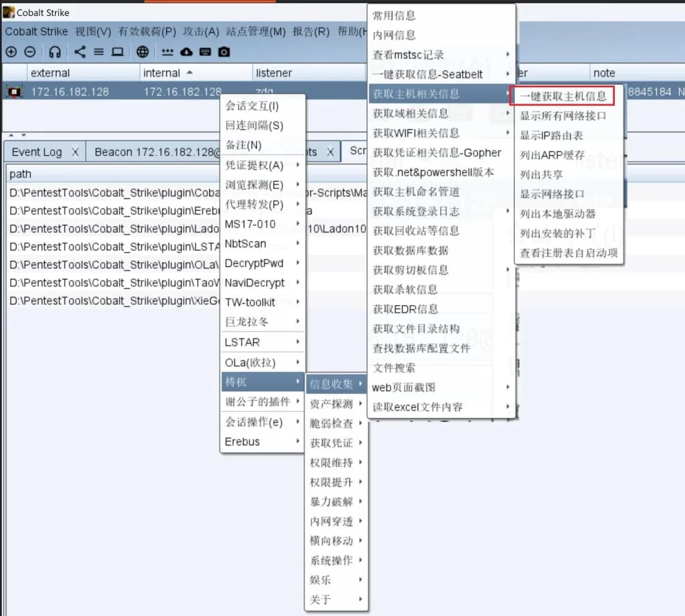This screenshot has height=616, width=685.
Task: Open the Cobalt Strike menu
Action: [36, 31]
